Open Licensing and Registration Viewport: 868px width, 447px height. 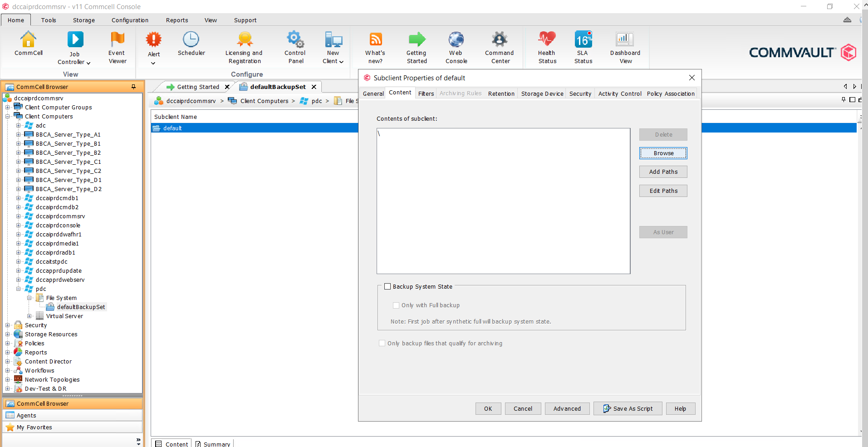tap(244, 48)
